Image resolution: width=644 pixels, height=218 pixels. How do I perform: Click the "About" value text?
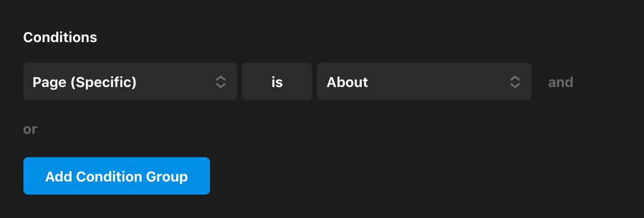click(347, 82)
